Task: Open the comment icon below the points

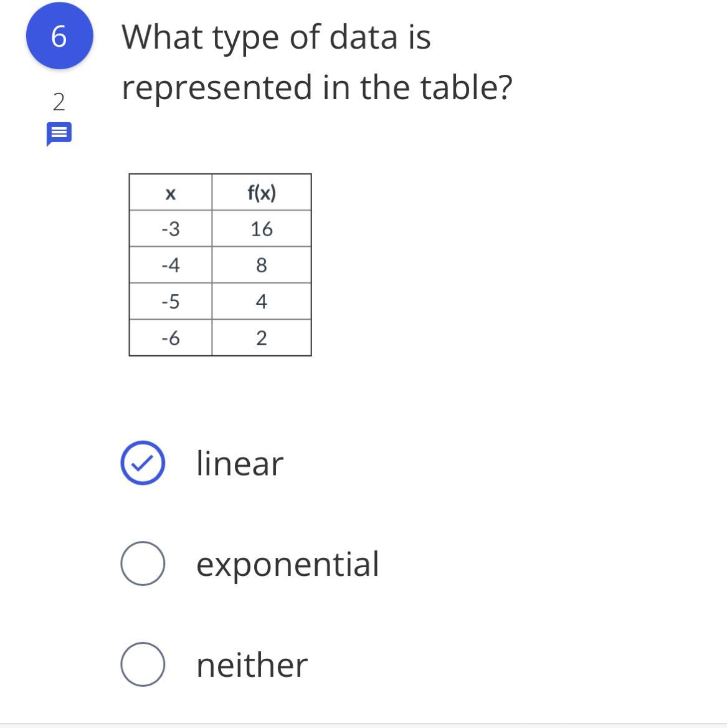Action: 59,134
